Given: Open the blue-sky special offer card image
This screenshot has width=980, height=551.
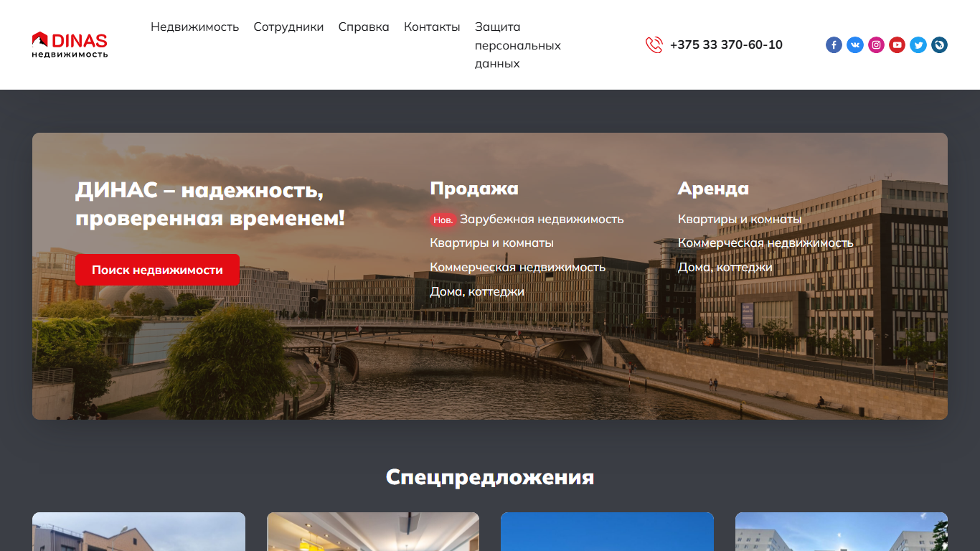Looking at the screenshot, I should tap(607, 532).
